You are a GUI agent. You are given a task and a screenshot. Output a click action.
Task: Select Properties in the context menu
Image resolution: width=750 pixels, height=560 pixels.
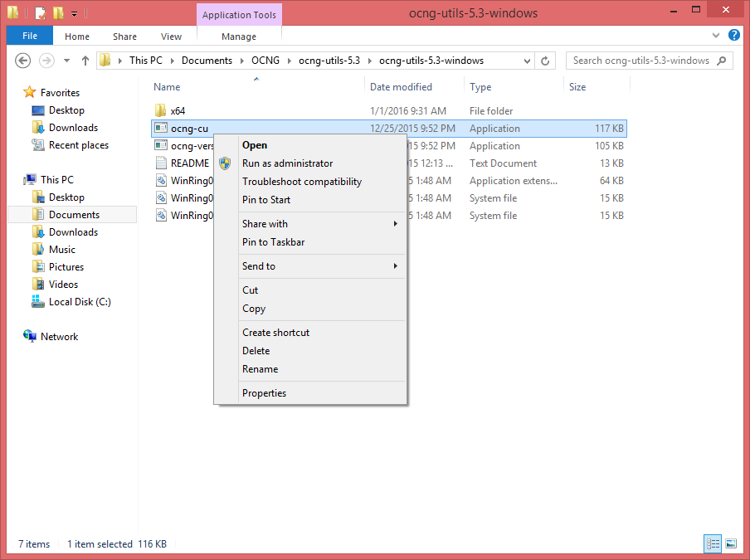264,393
